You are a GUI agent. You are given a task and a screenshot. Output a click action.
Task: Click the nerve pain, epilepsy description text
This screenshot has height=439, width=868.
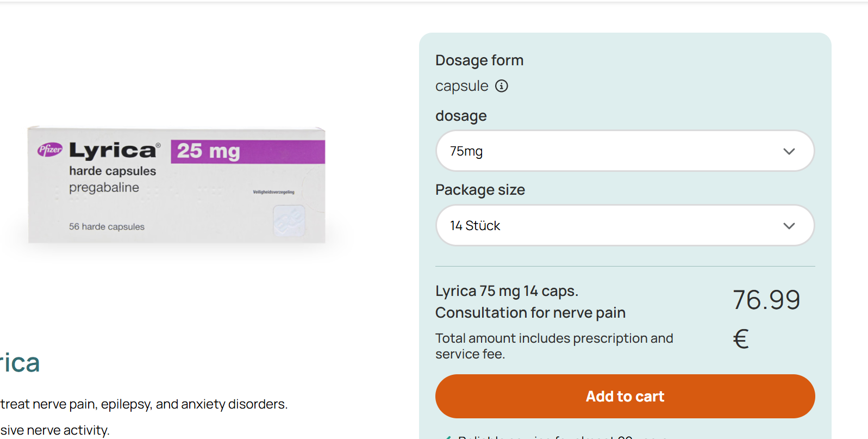pyautogui.click(x=144, y=404)
